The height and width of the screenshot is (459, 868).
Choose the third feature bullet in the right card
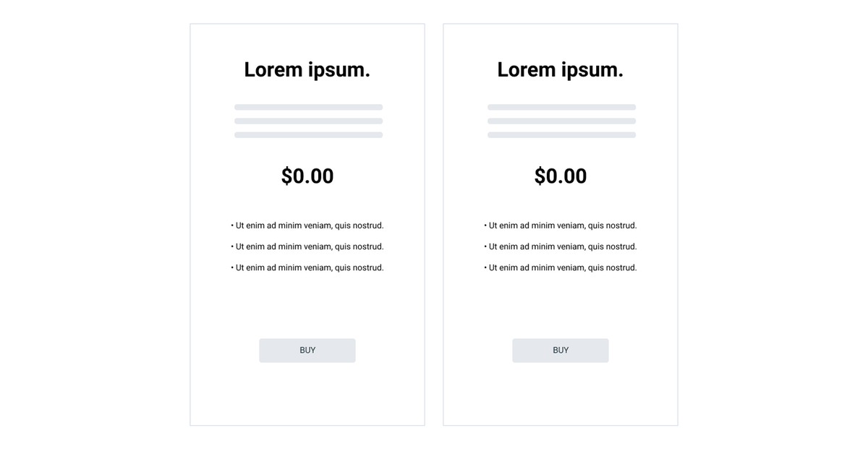point(561,267)
